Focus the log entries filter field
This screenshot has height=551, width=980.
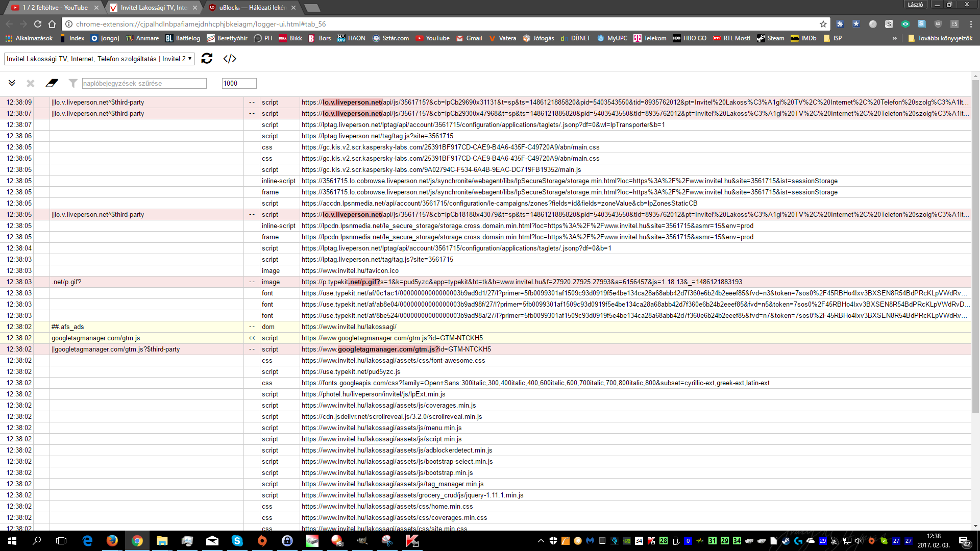144,83
